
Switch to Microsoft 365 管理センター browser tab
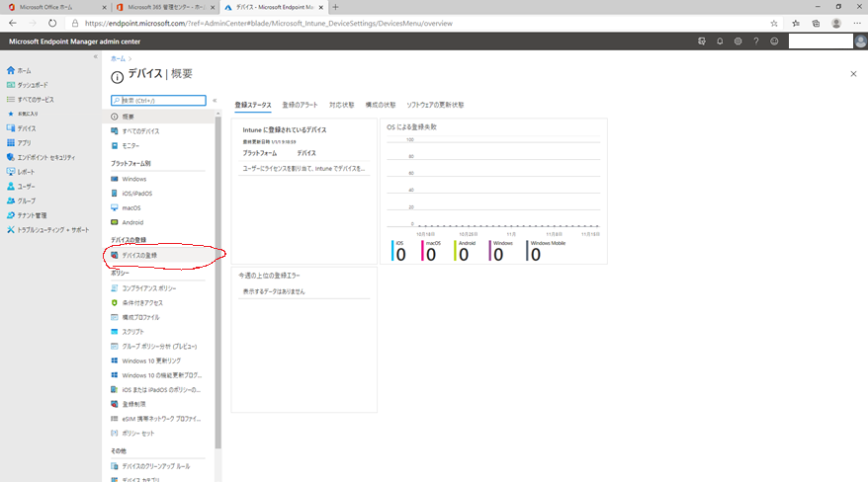click(x=166, y=7)
